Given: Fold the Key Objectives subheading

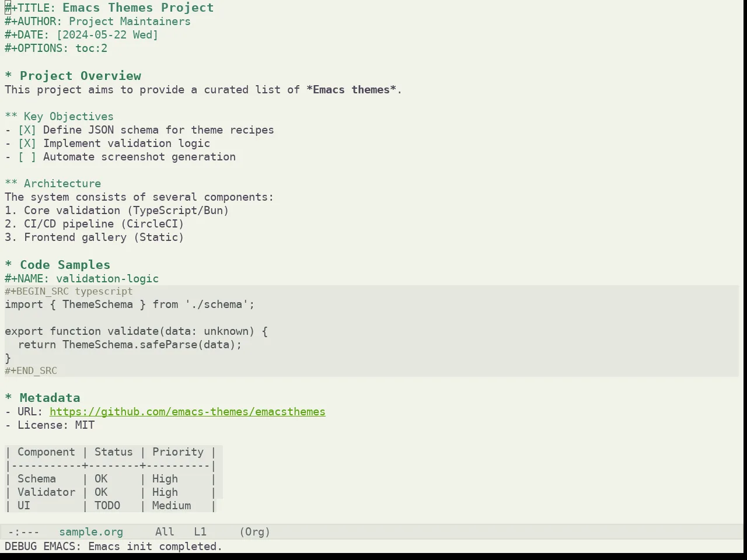Looking at the screenshot, I should pos(59,117).
